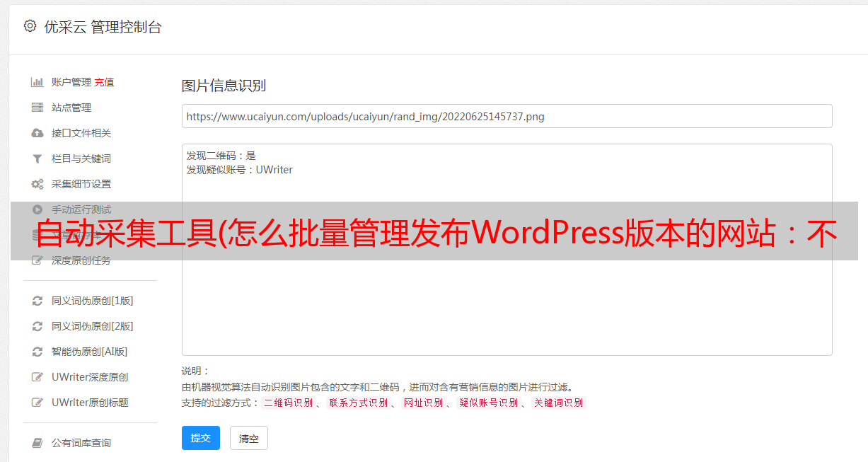Screen dimensions: 868x462
Task: Click the edit icon next to UWriter原创标题
Action: (37, 403)
